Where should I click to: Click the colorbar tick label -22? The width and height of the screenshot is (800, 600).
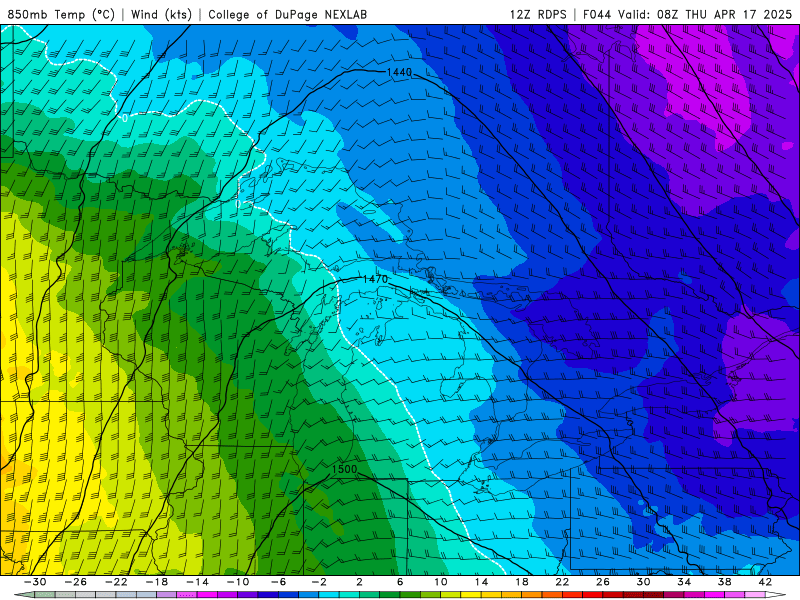116,582
